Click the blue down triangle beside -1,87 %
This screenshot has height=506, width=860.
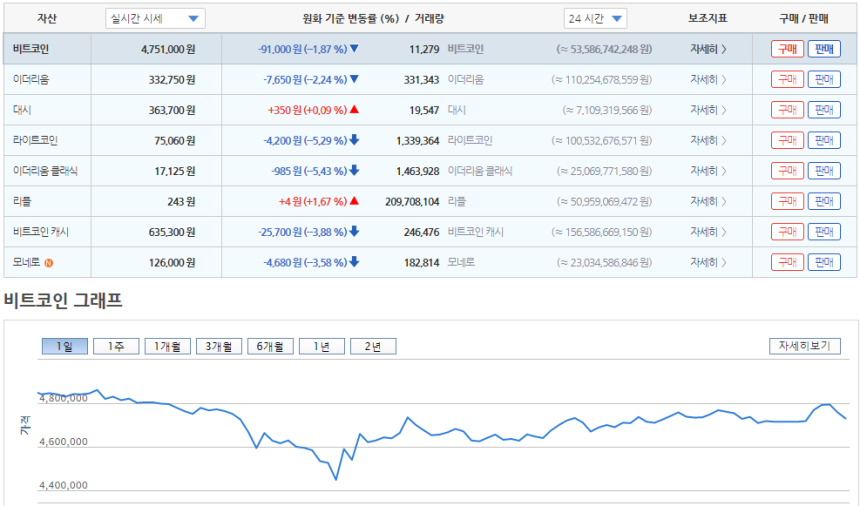tap(354, 48)
